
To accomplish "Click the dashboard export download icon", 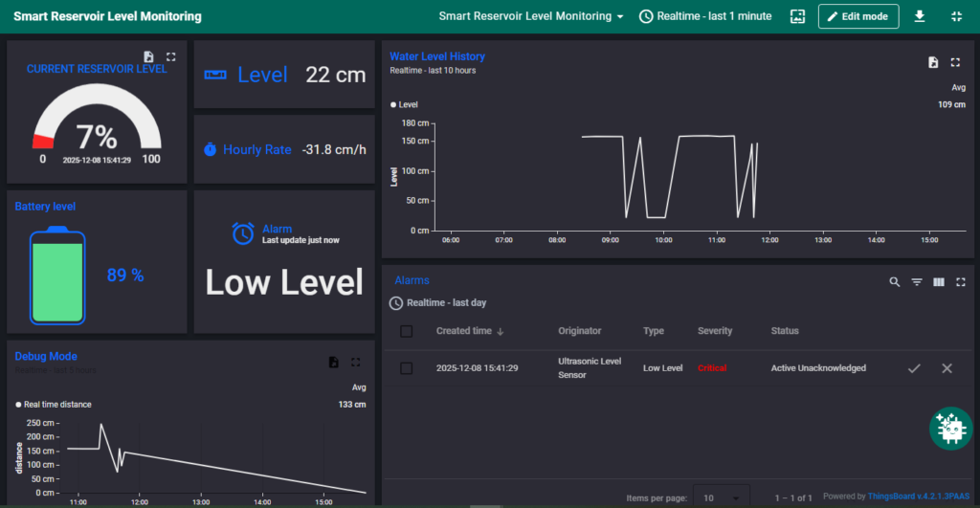I will 920,16.
